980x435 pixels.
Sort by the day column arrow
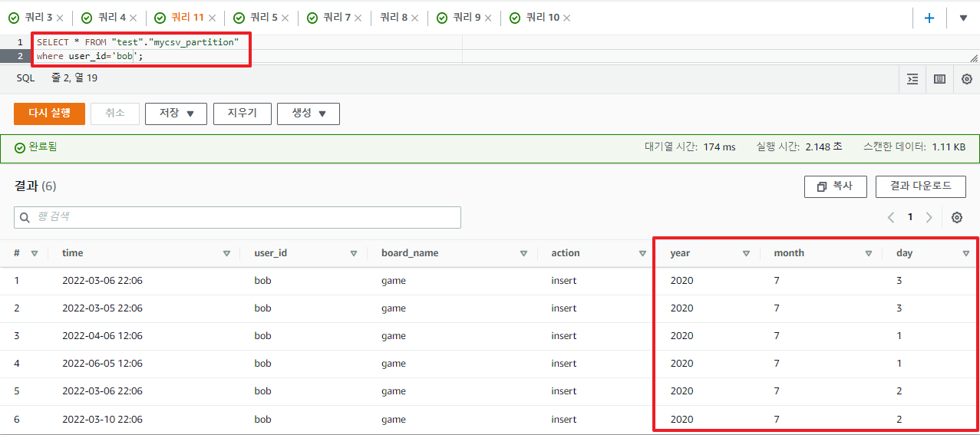tap(966, 253)
